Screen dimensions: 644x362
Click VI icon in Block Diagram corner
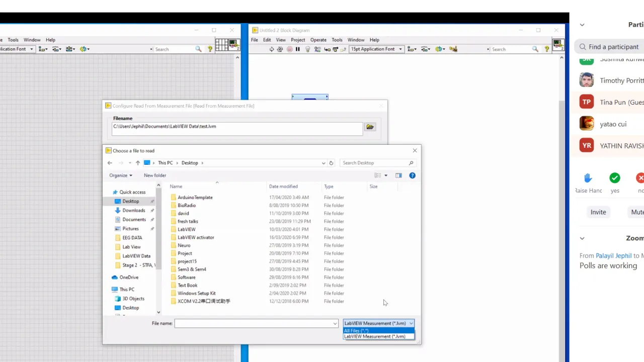click(558, 45)
